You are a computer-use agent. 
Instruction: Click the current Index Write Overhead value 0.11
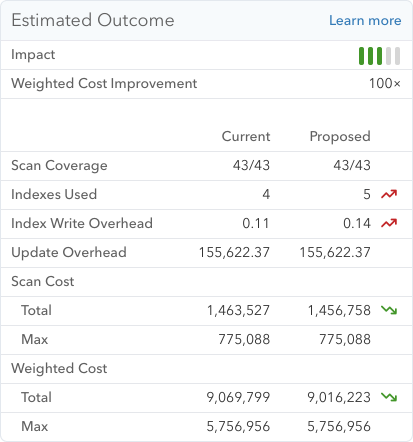[x=256, y=223]
